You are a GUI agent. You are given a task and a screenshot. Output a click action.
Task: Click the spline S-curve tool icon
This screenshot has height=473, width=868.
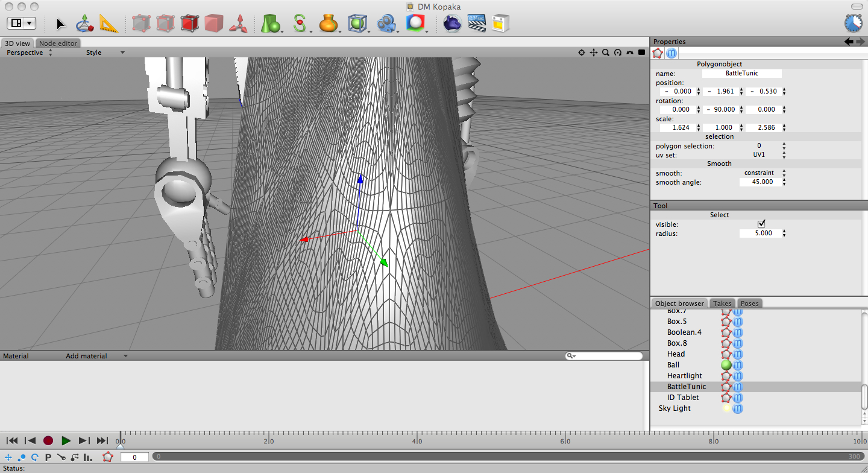click(300, 24)
